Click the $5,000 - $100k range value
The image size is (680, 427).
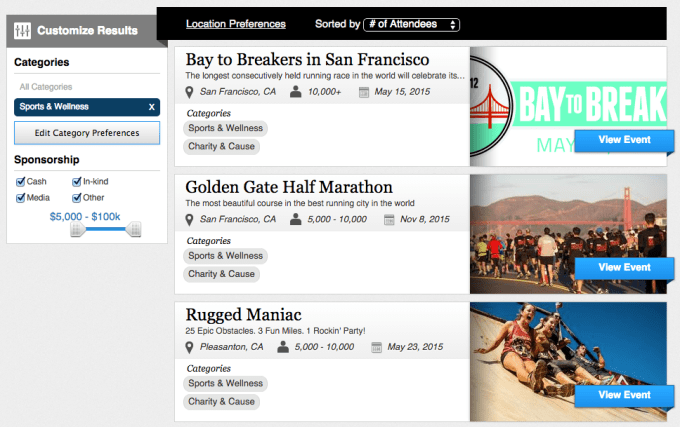(x=85, y=217)
